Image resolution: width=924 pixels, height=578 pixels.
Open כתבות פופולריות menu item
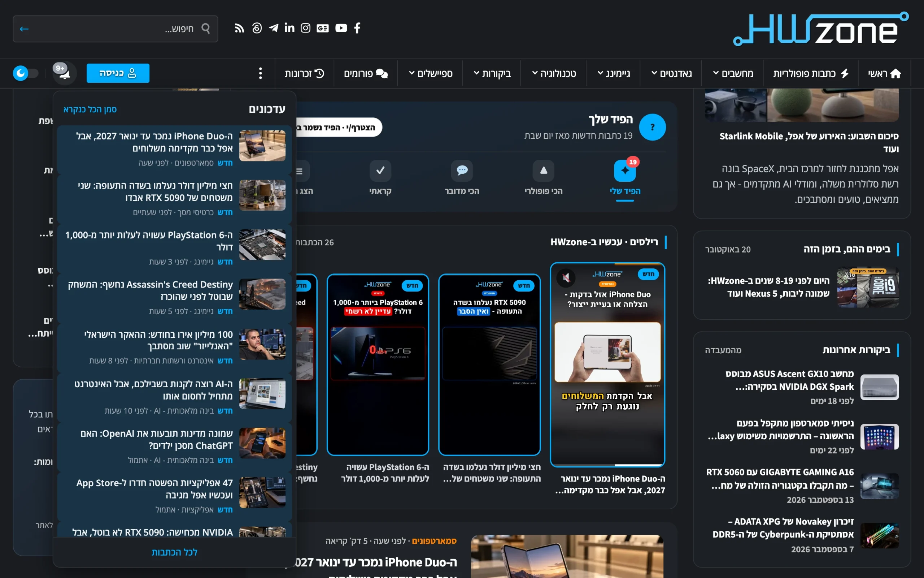click(811, 73)
